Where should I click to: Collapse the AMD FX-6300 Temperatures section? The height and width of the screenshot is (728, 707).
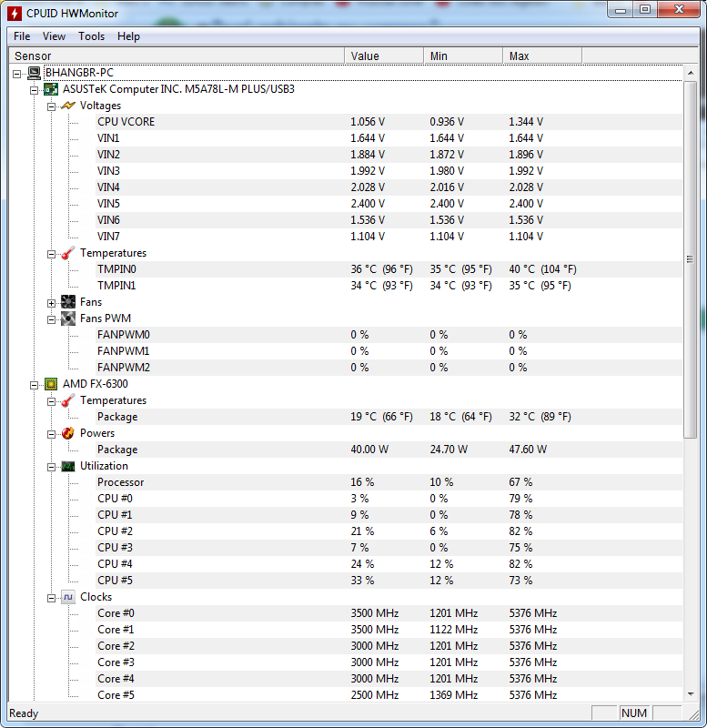click(x=52, y=401)
